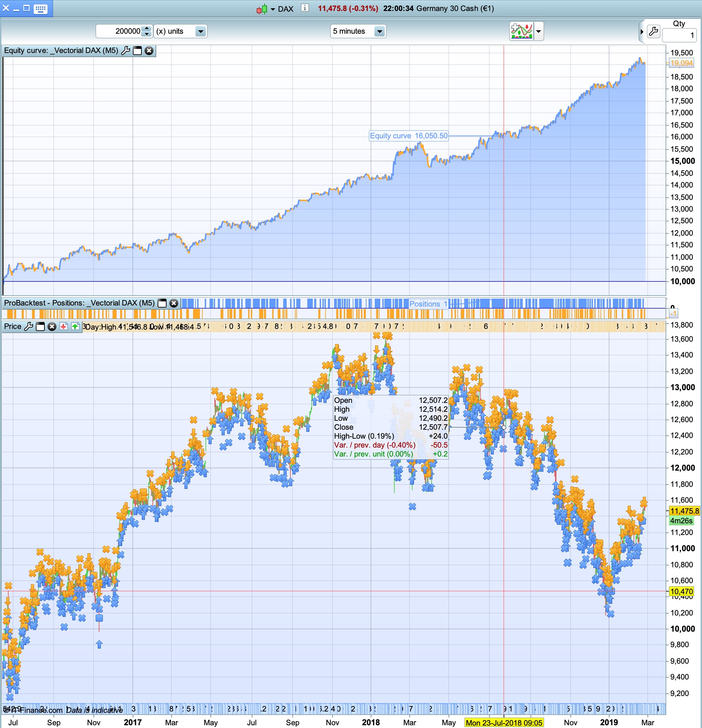Screen dimensions: 702x728
Task: Open the candlestick chart style menu
Action: (265, 9)
